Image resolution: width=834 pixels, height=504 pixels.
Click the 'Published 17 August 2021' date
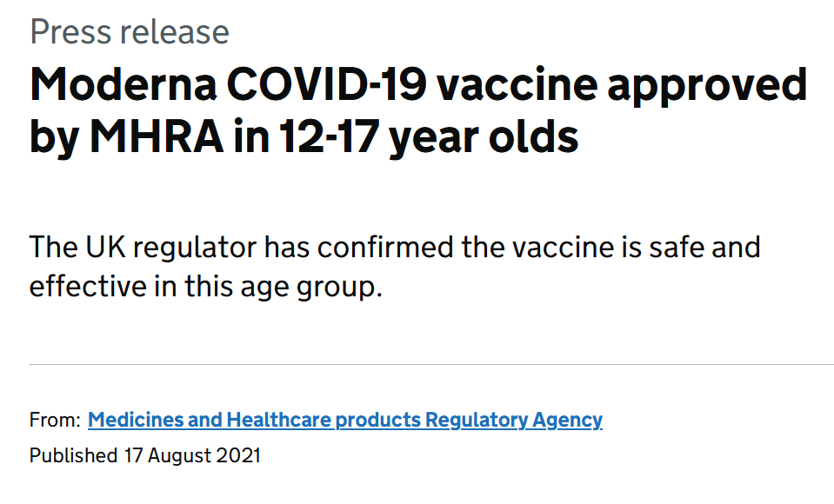tap(145, 455)
